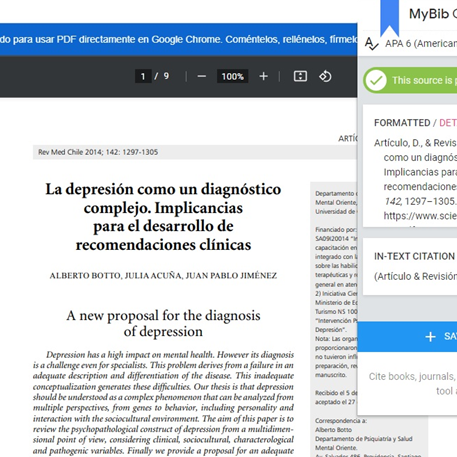The height and width of the screenshot is (457, 457).
Task: Click the title La depresión como un diagnóstico
Action: [163, 217]
